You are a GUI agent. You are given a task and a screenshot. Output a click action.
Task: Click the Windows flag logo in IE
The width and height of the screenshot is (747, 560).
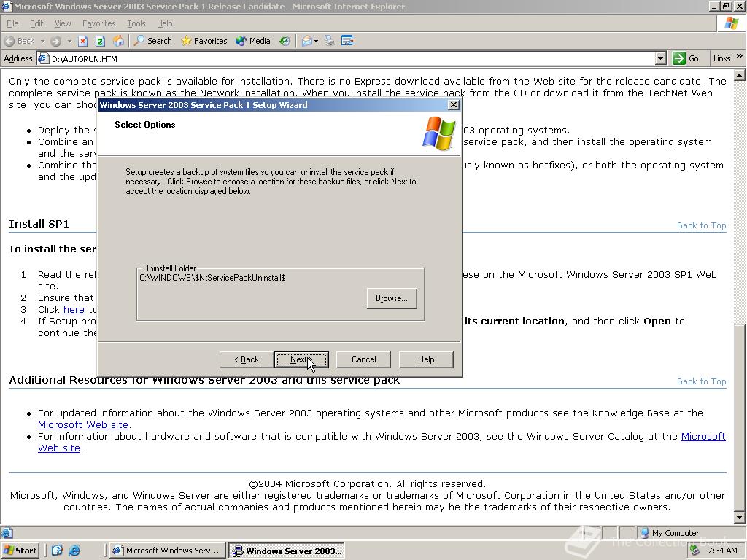731,23
